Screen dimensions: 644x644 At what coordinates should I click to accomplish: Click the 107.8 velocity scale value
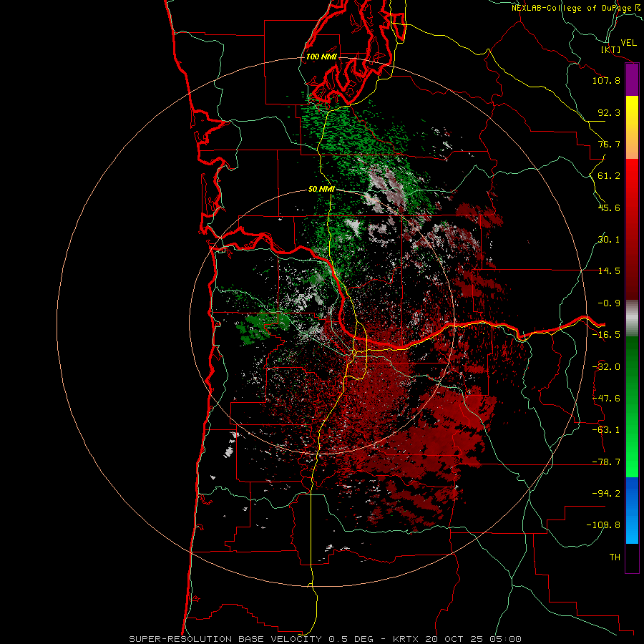click(x=606, y=80)
